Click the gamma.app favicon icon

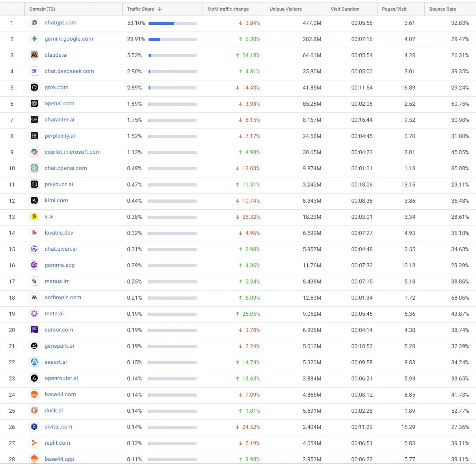[x=34, y=265]
